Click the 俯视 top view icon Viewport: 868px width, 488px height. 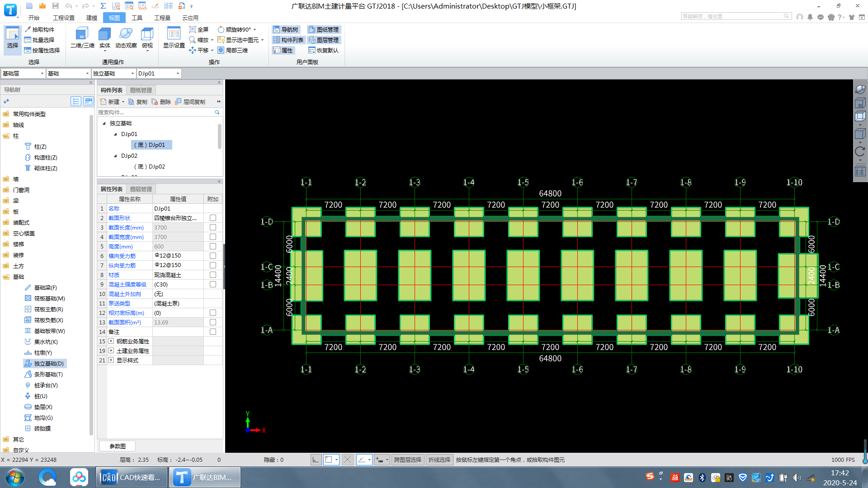(147, 38)
